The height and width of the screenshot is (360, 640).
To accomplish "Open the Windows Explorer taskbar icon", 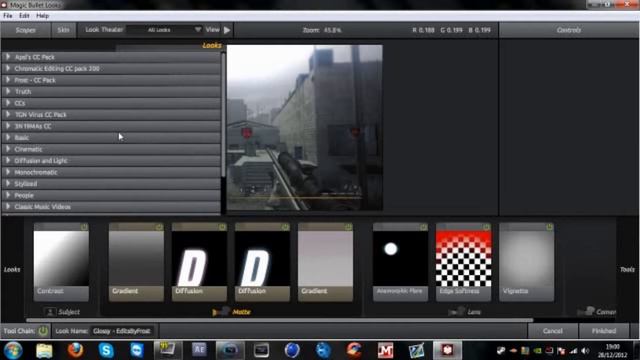I will (x=44, y=350).
